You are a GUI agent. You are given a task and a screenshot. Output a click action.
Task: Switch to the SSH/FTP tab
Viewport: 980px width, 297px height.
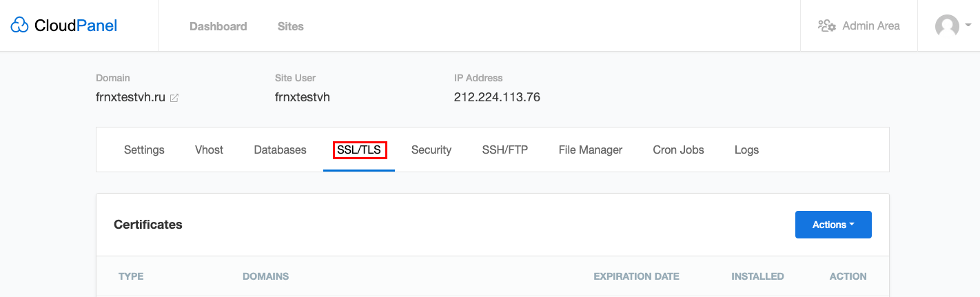point(505,150)
